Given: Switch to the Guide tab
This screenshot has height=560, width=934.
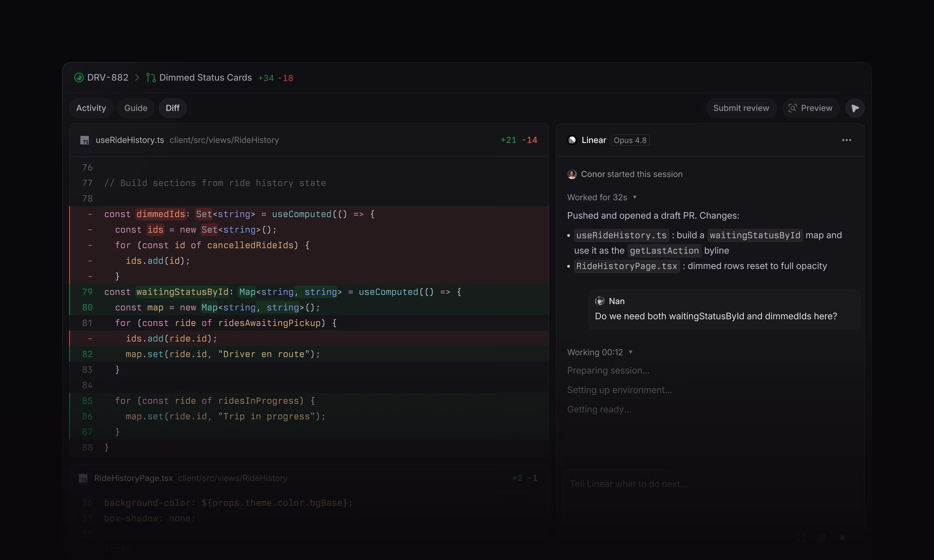Looking at the screenshot, I should point(136,108).
